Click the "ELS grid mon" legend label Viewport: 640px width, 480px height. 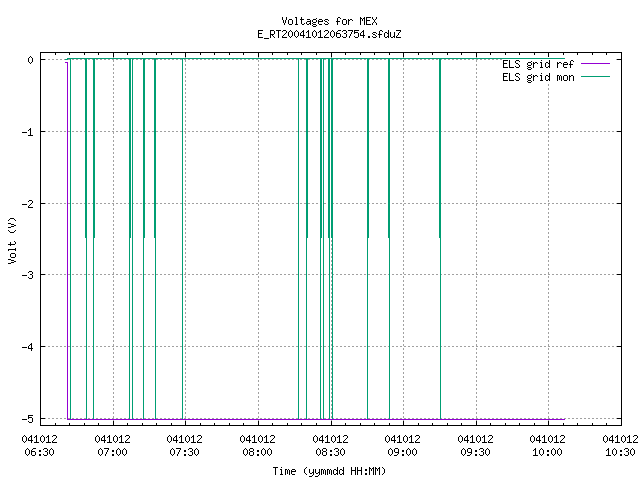(x=538, y=78)
